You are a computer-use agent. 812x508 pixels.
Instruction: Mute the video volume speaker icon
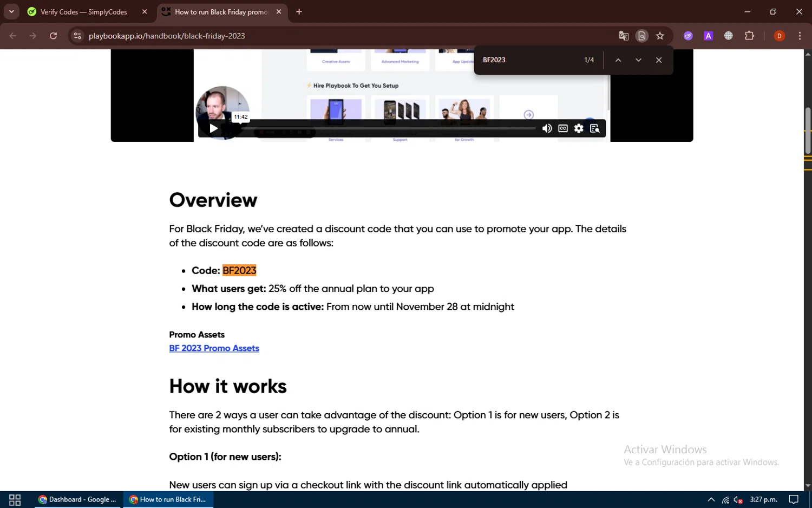(547, 128)
